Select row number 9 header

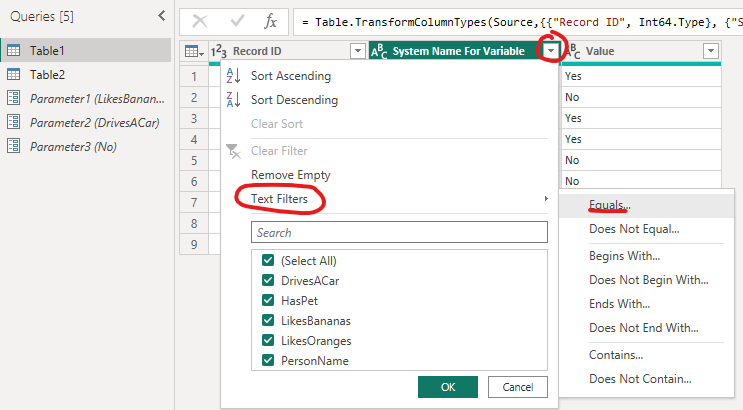click(x=194, y=244)
